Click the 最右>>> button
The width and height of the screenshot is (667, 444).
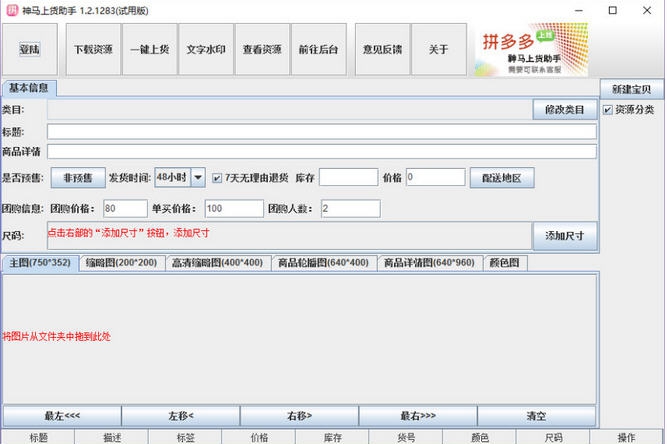coord(418,416)
